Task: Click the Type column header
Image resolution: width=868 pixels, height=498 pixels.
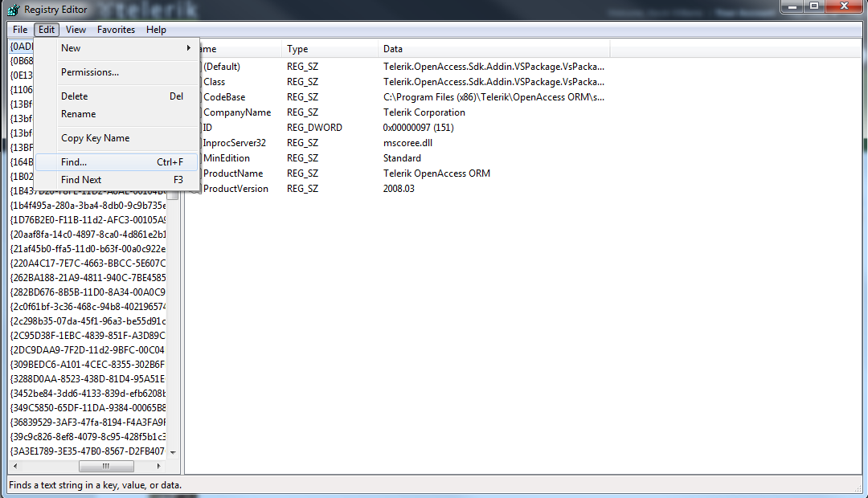Action: [x=330, y=49]
